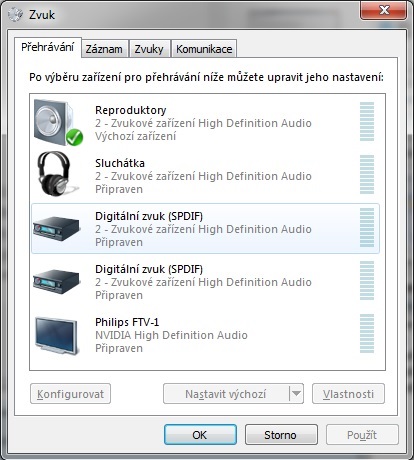Confirm with the OK button
This screenshot has height=460, width=414.
coord(200,435)
